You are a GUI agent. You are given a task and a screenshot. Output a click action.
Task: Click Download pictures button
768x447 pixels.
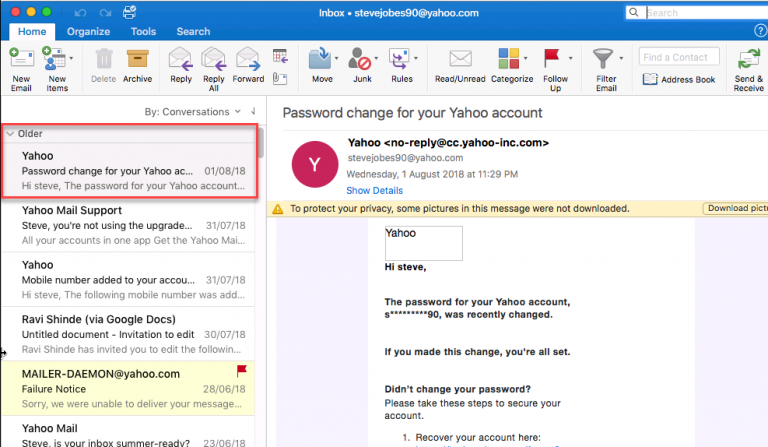[736, 208]
